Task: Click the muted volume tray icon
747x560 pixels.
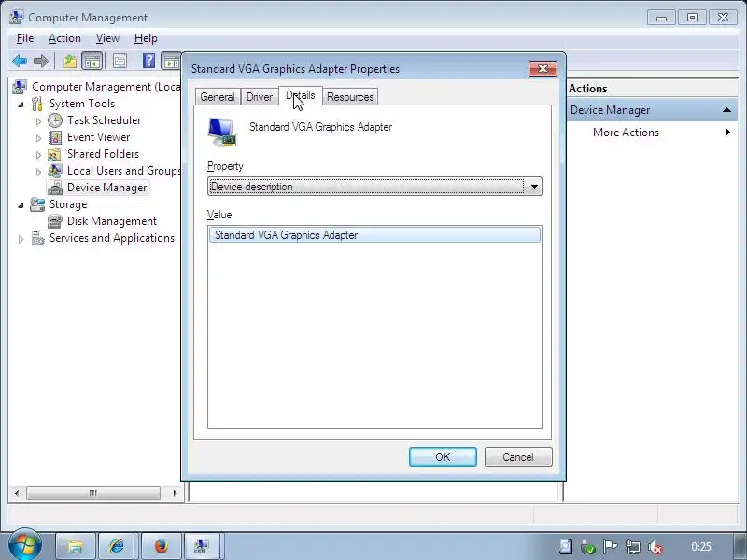Action: (x=656, y=547)
